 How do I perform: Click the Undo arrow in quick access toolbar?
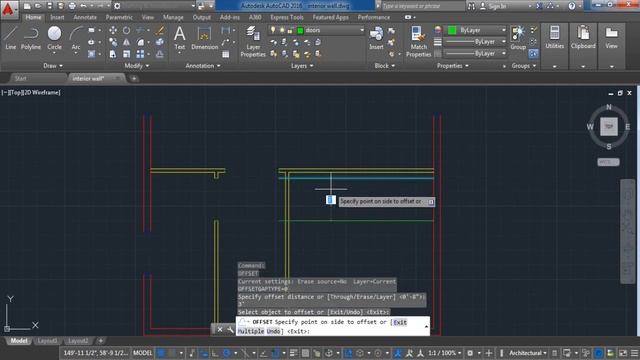(84, 6)
